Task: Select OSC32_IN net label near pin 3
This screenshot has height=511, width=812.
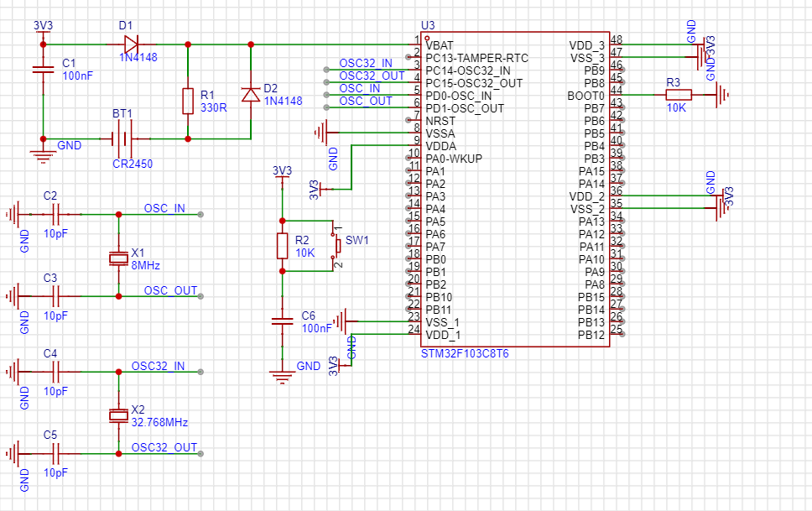Action: tap(366, 63)
